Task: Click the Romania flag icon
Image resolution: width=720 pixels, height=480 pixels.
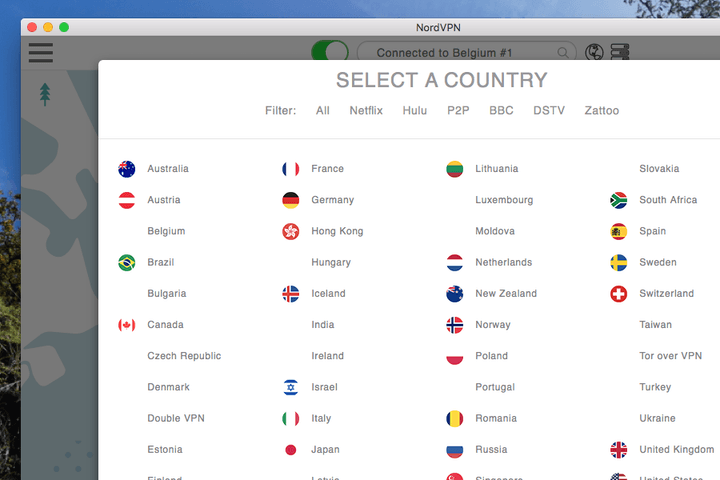Action: tap(455, 419)
